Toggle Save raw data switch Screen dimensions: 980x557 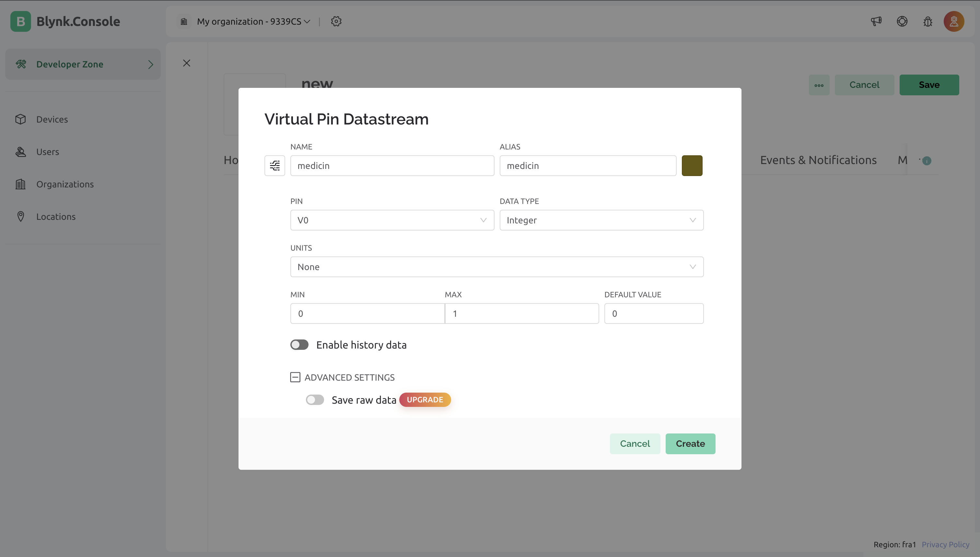[x=314, y=399]
